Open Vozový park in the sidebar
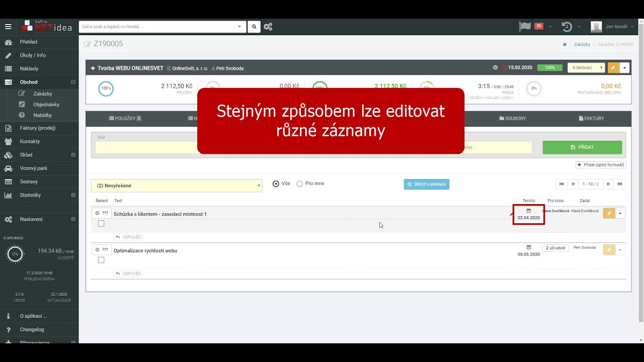The width and height of the screenshot is (644, 362). tap(34, 168)
